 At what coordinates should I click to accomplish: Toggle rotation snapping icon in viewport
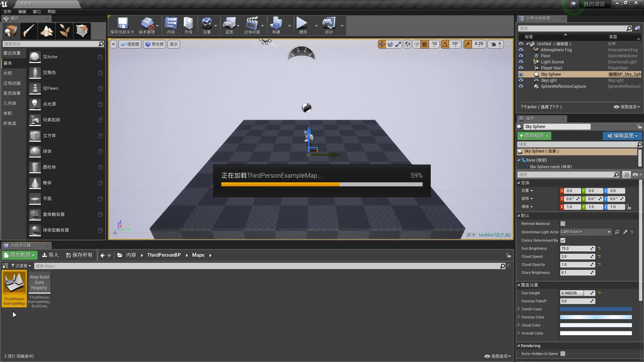coord(445,44)
